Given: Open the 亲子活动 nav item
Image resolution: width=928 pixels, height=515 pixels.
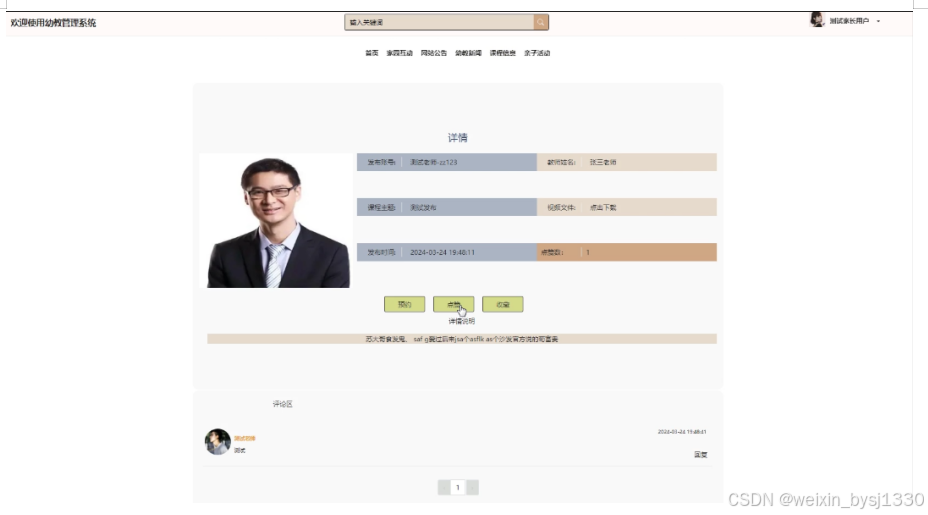Looking at the screenshot, I should (537, 53).
